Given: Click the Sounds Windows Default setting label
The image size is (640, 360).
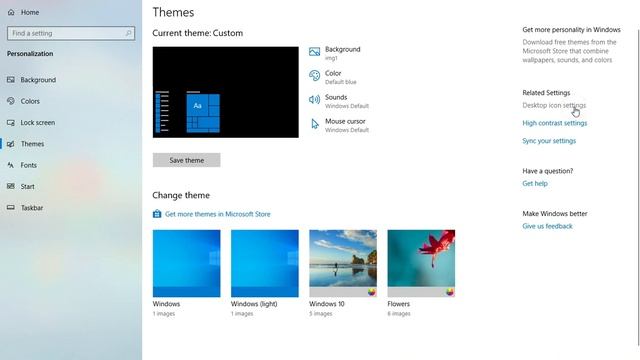Looking at the screenshot, I should [x=347, y=101].
